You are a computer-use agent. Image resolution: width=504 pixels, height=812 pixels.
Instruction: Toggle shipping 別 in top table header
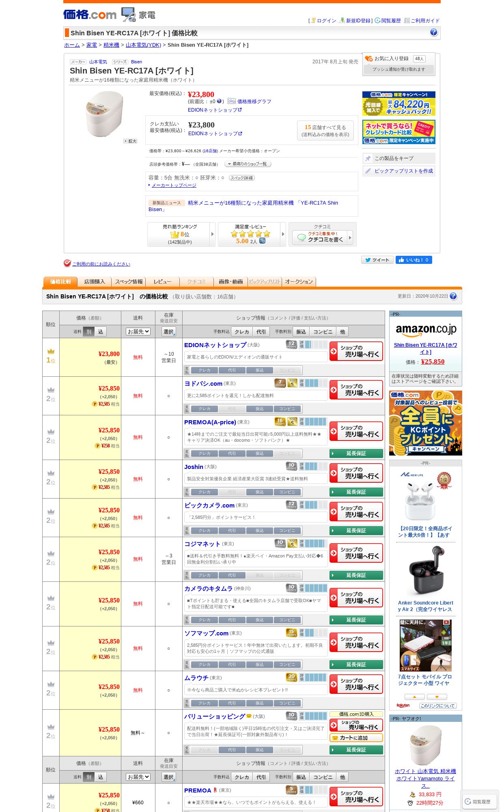point(88,332)
